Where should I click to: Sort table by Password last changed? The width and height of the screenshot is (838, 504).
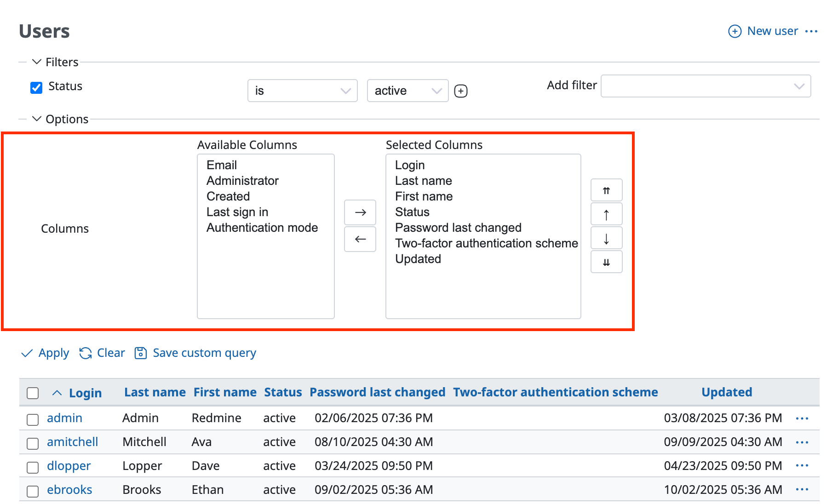(x=377, y=392)
